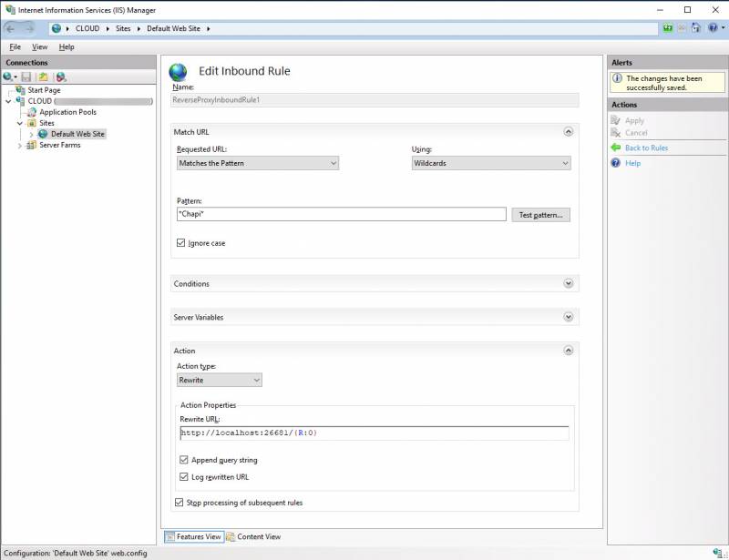The height and width of the screenshot is (560, 729).
Task: Click in the Rewrite URL field
Action: point(375,433)
